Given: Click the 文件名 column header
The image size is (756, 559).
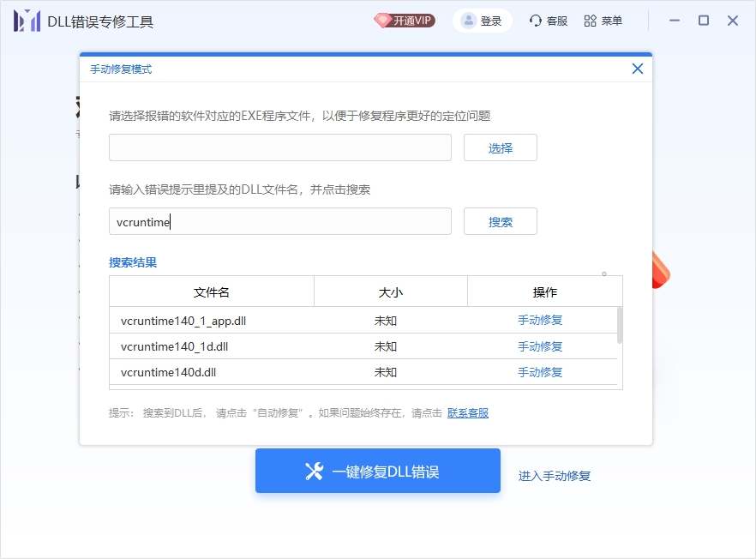Looking at the screenshot, I should coord(212,292).
